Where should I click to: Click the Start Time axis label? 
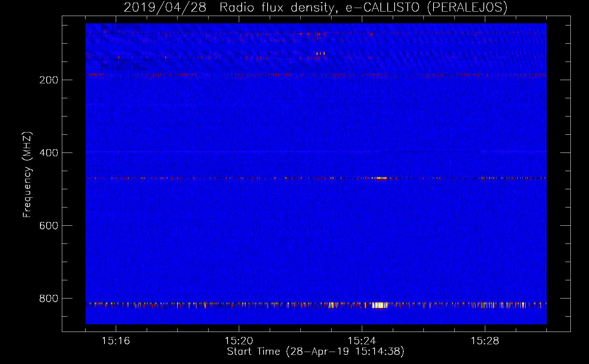(316, 352)
